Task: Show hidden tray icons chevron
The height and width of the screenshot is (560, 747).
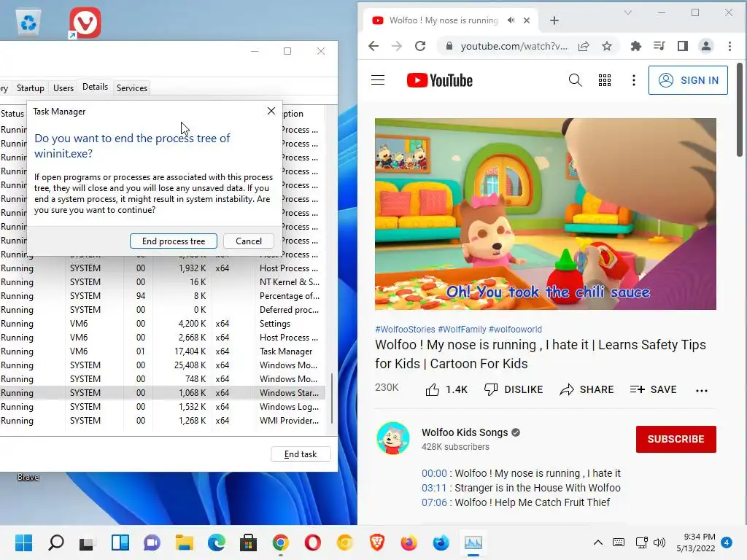Action: 598,542
